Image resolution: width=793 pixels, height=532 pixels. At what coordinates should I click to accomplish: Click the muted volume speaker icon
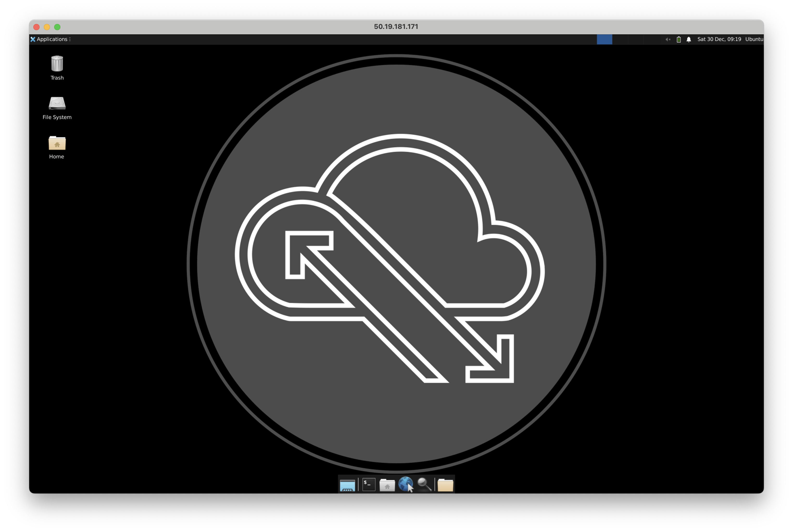pyautogui.click(x=668, y=39)
